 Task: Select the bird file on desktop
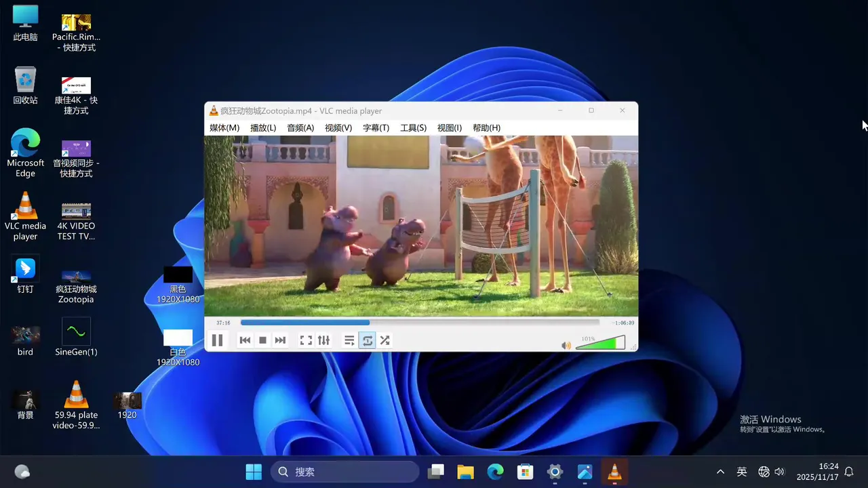25,341
